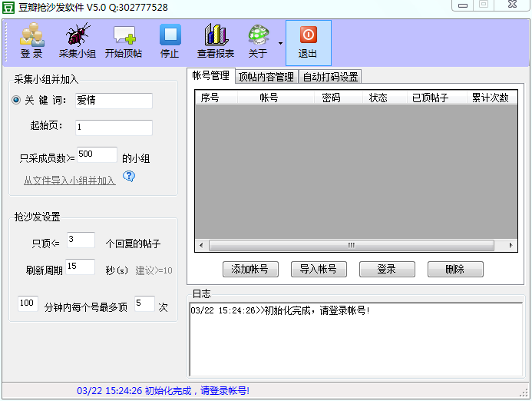Click the account table horizontal scrollbar
This screenshot has height=401, width=532.
[351, 245]
